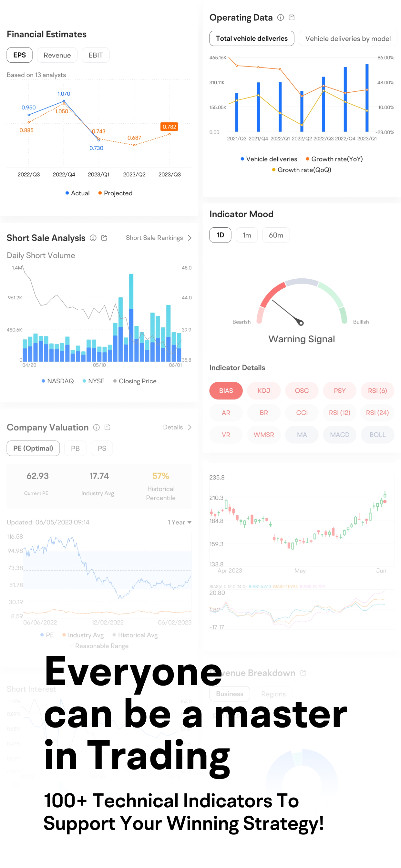Select the WMSR indicator chip
The width and height of the screenshot is (401, 868).
pyautogui.click(x=264, y=435)
